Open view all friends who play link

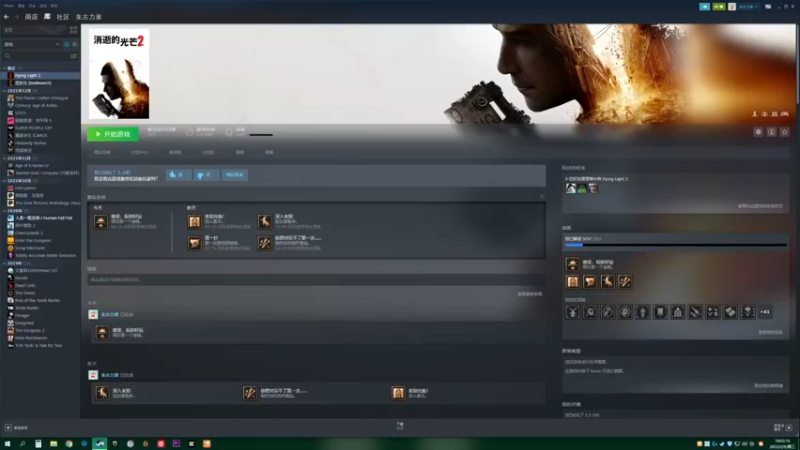tap(760, 206)
